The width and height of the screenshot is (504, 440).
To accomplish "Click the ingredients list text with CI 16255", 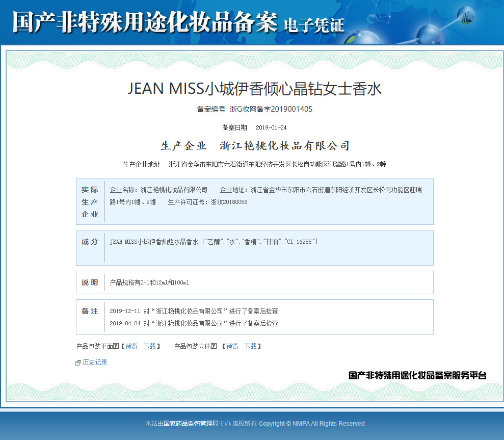I will [x=214, y=242].
